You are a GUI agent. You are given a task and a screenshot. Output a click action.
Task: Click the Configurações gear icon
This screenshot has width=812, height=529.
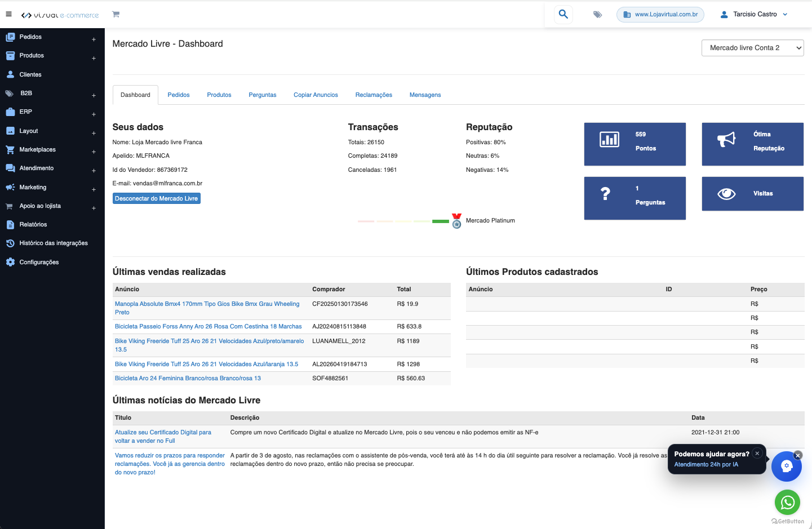10,262
